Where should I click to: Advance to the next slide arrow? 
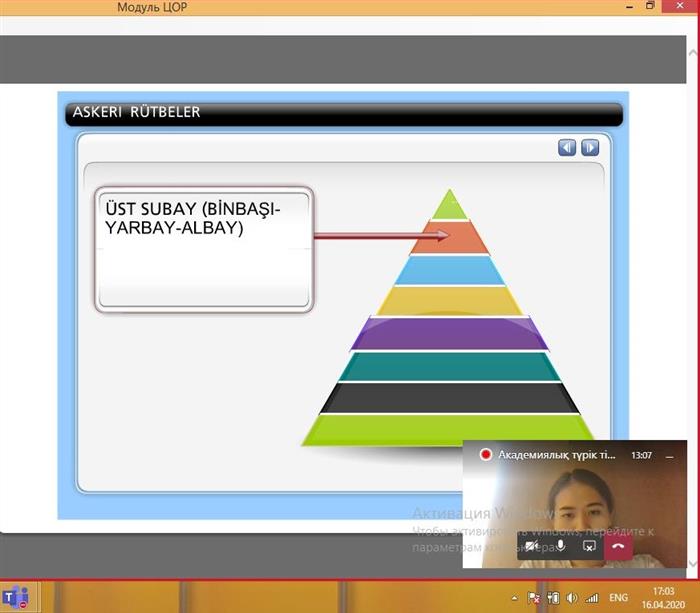click(x=590, y=147)
